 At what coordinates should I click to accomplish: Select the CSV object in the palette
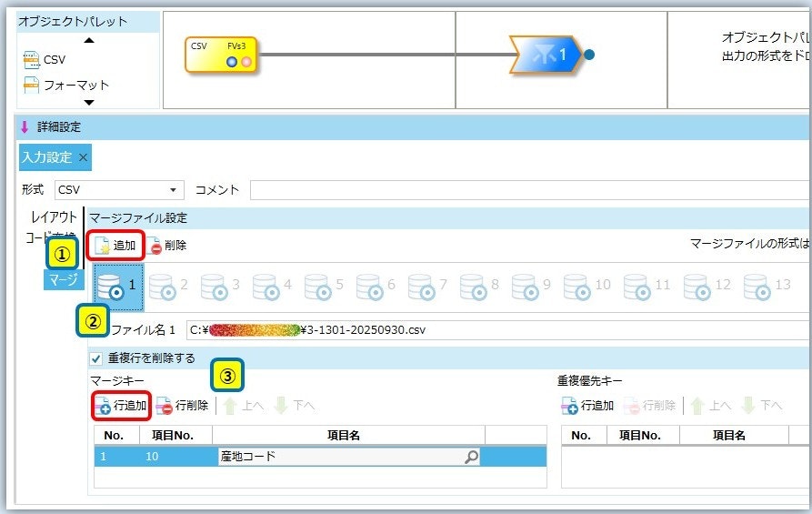pyautogui.click(x=45, y=59)
